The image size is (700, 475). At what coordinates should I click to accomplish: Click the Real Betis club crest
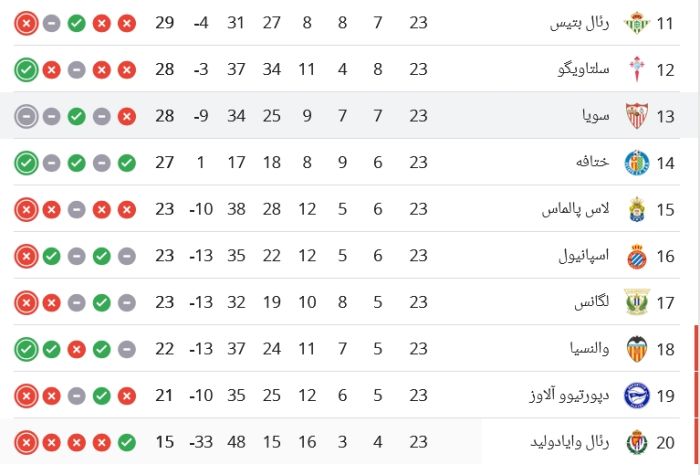tap(637, 23)
